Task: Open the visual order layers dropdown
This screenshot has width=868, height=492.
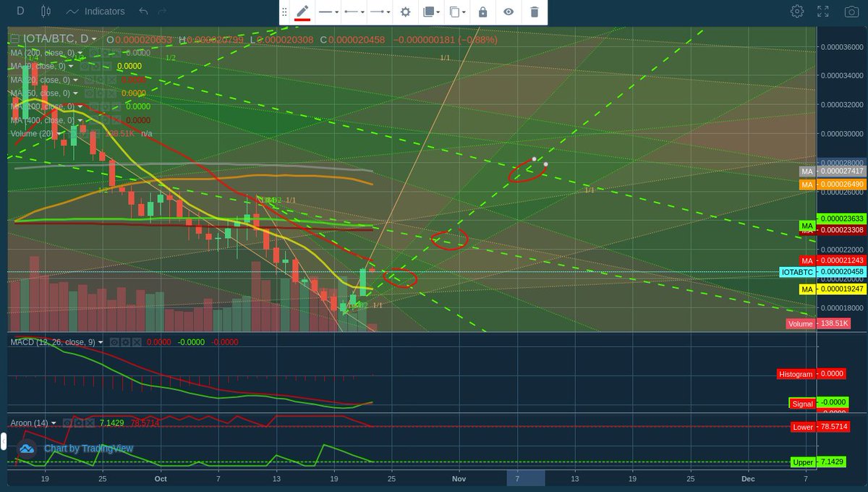Action: tap(431, 12)
